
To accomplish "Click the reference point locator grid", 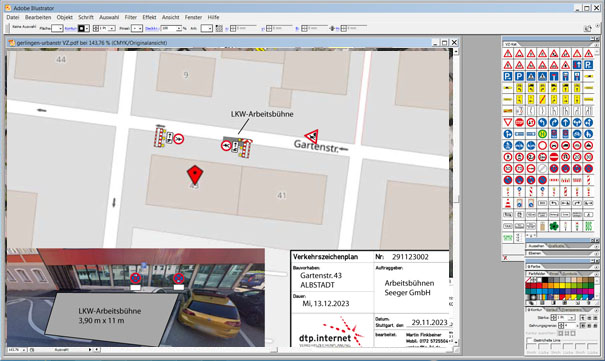I will click(x=219, y=28).
